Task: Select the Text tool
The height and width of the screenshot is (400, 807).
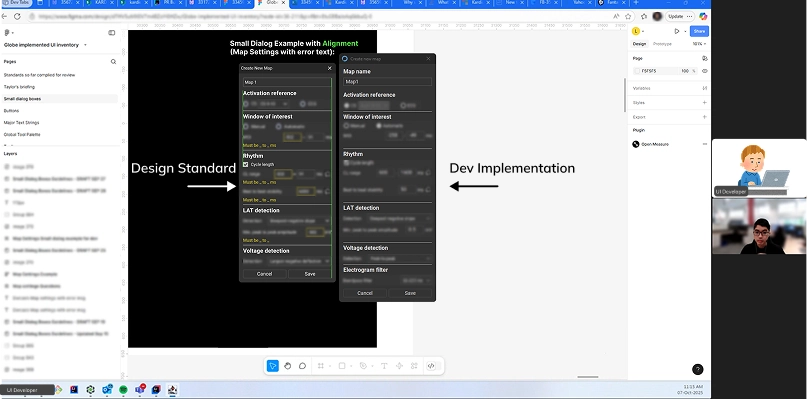Action: 385,366
